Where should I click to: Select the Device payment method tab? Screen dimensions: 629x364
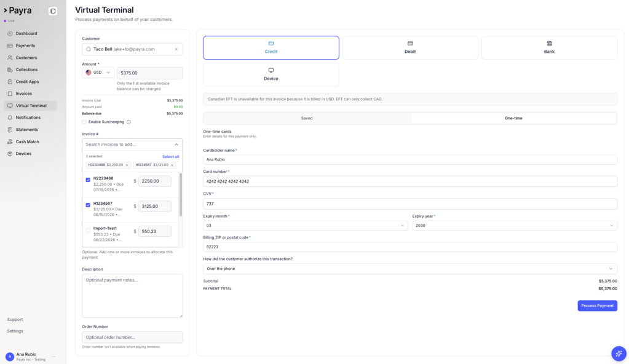pos(271,74)
